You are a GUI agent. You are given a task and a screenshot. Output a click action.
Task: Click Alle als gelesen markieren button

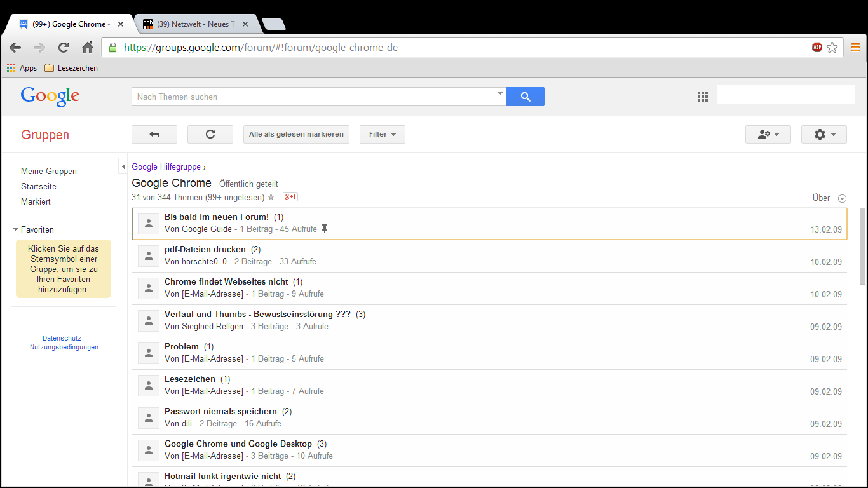(x=296, y=134)
